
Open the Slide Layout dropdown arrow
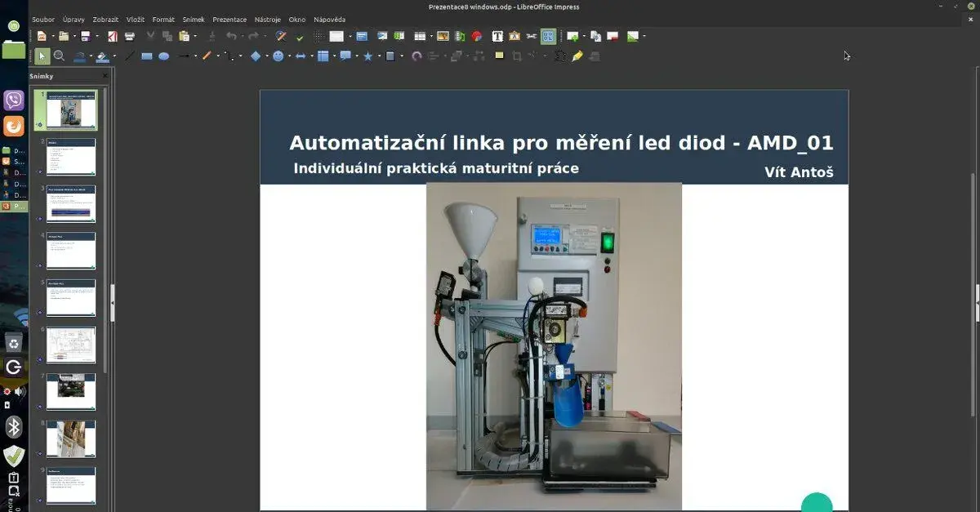point(644,36)
